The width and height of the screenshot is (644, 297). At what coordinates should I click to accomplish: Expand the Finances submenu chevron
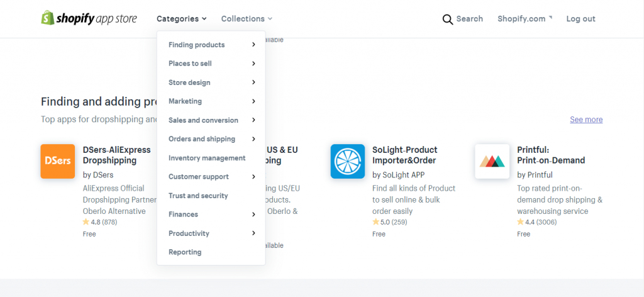tap(254, 214)
